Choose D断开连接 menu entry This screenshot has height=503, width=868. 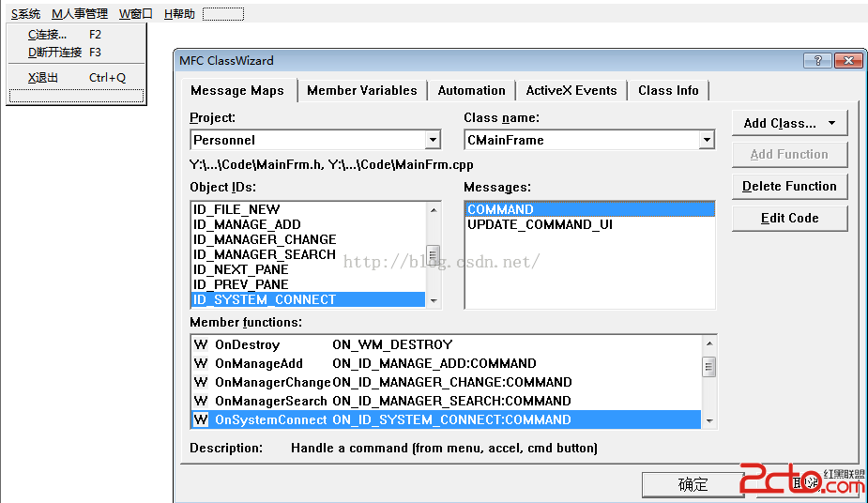76,52
